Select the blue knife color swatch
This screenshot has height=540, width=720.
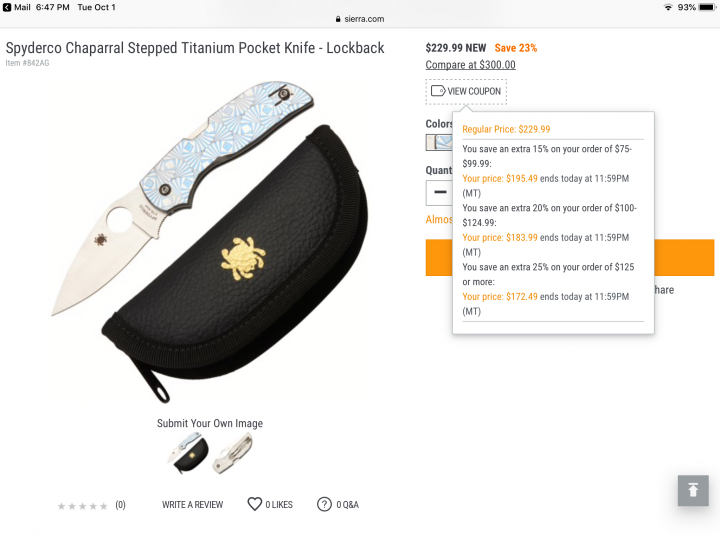[x=439, y=142]
